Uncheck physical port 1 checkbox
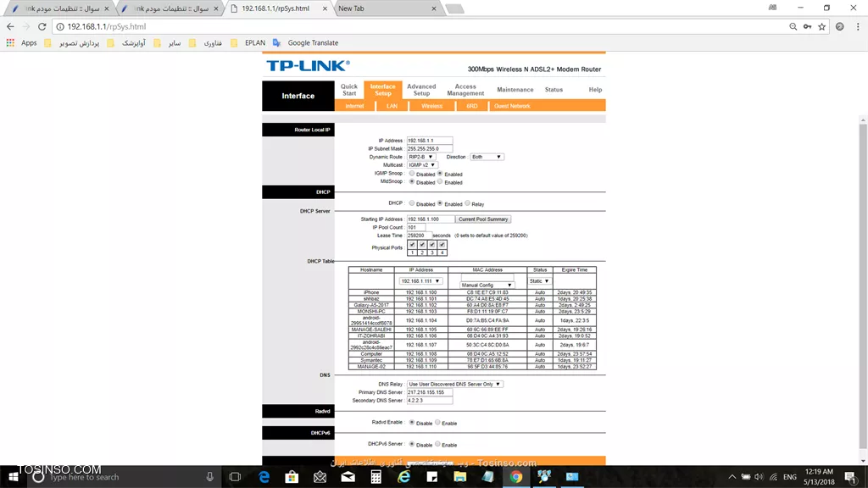 click(x=413, y=245)
